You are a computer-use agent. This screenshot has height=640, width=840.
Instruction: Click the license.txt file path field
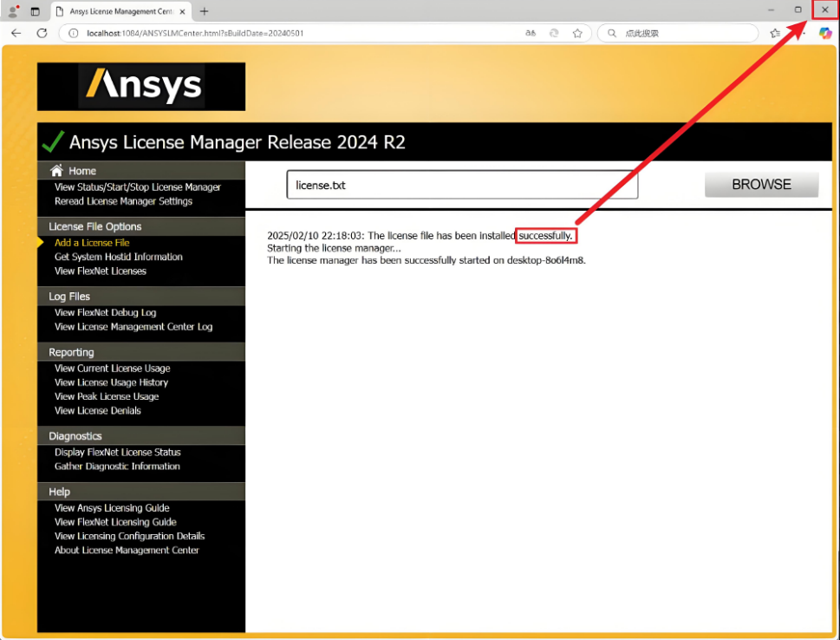point(462,185)
